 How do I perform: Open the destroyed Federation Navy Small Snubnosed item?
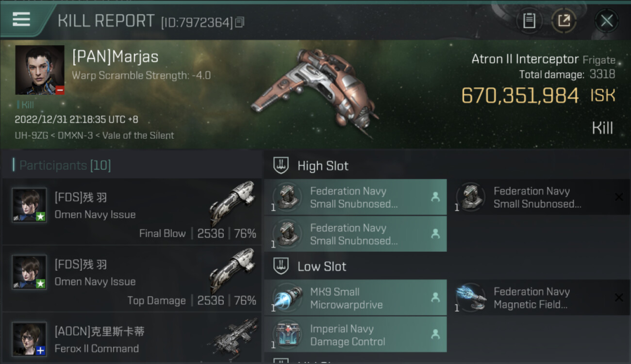click(x=539, y=197)
